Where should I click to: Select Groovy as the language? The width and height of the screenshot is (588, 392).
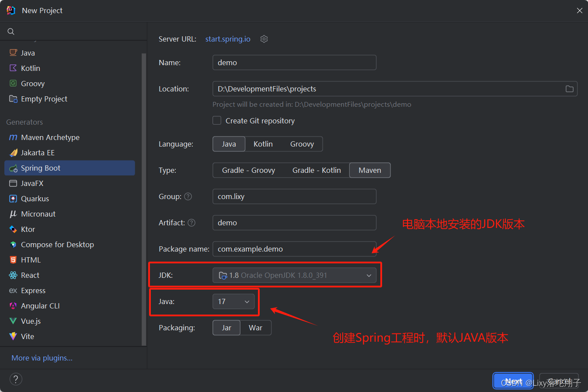[302, 144]
